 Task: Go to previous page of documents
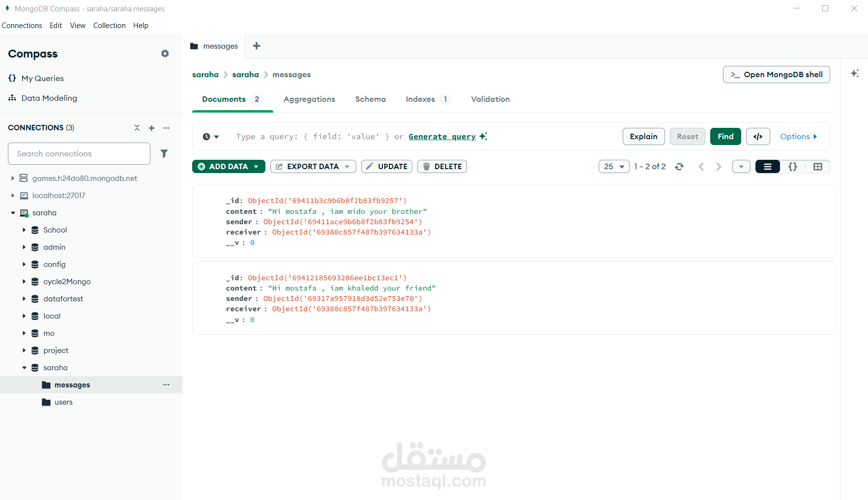click(701, 167)
